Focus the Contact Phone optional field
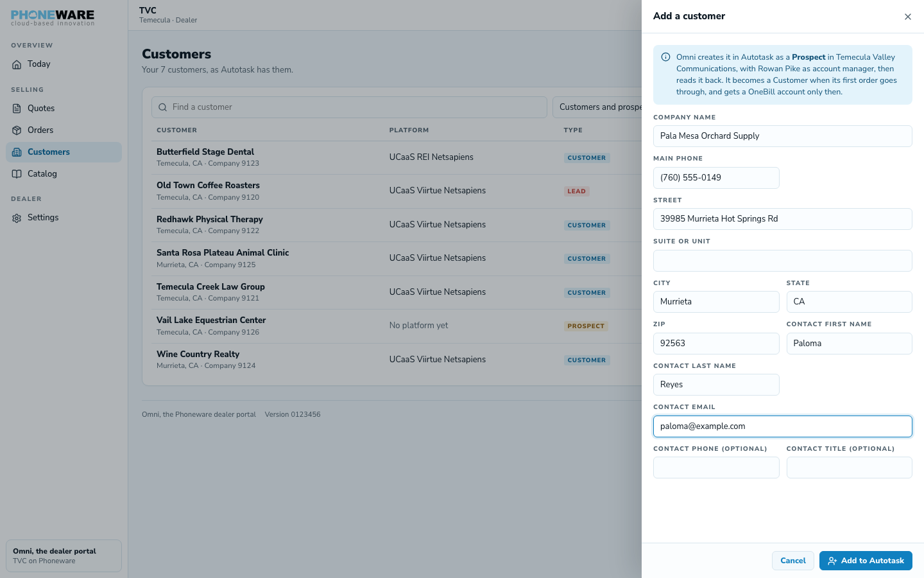924x578 pixels. pyautogui.click(x=716, y=468)
